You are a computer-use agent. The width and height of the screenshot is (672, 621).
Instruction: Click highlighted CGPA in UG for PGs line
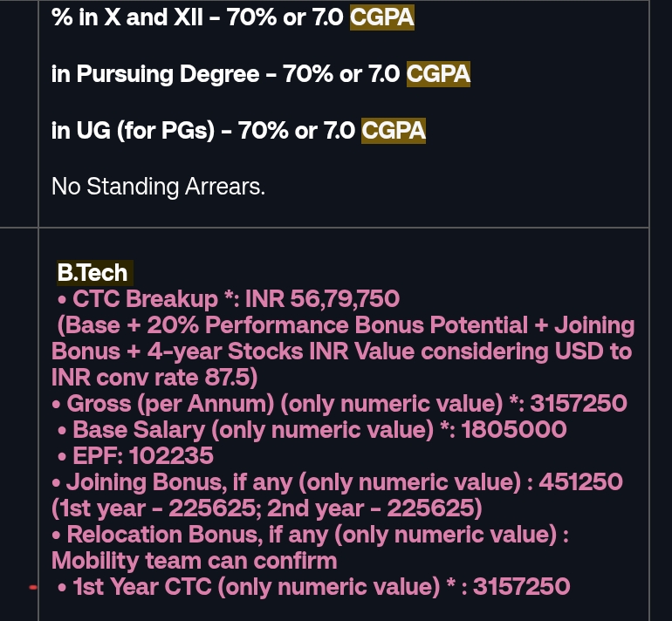tap(394, 131)
